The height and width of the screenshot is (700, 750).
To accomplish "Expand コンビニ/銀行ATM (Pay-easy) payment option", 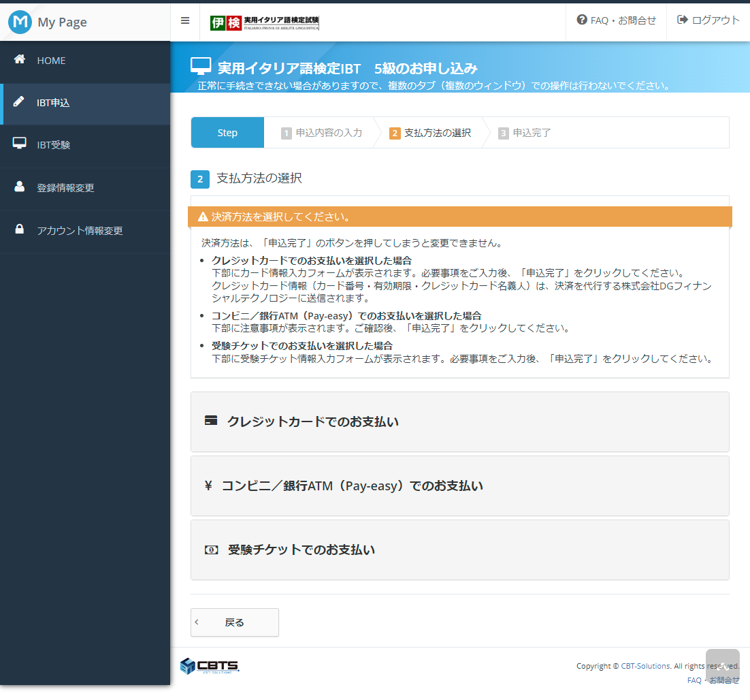I will [x=459, y=486].
